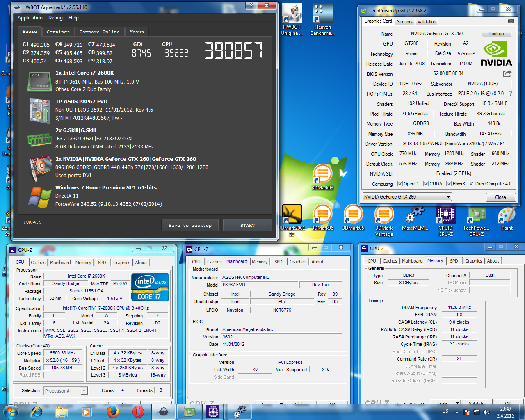Viewport: 525px width, 420px height.
Task: Switch to Compare Online tab in Aquamark
Action: (x=100, y=32)
